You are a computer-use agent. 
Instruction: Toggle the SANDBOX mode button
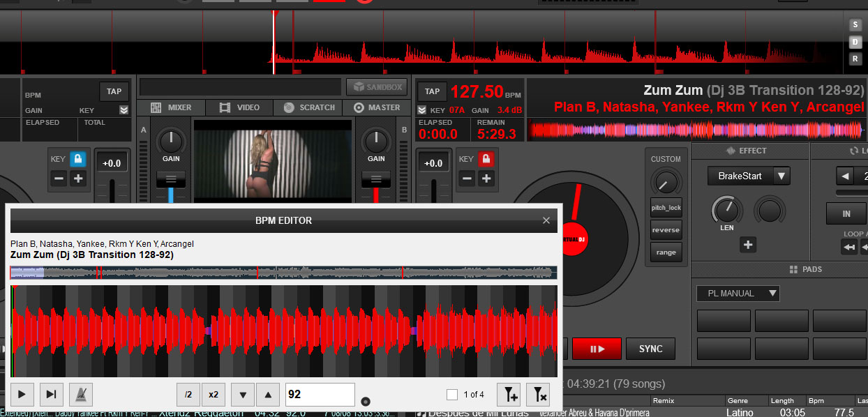[x=377, y=87]
